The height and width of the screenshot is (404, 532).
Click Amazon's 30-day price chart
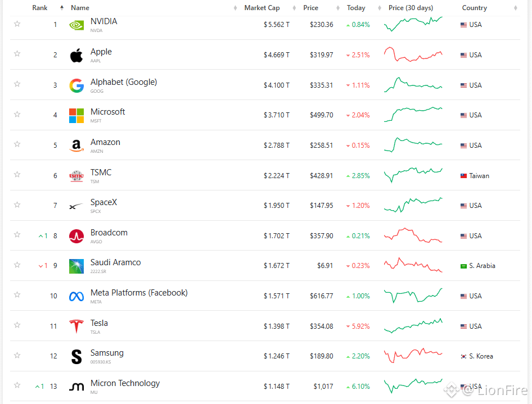pos(413,145)
